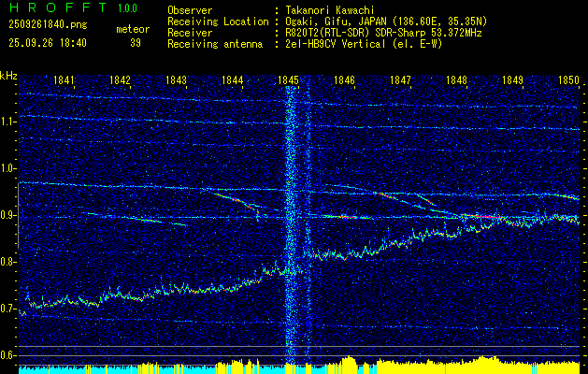Select the 1.1 frequency axis label
Image resolution: width=588 pixels, height=374 pixels.
(x=8, y=122)
